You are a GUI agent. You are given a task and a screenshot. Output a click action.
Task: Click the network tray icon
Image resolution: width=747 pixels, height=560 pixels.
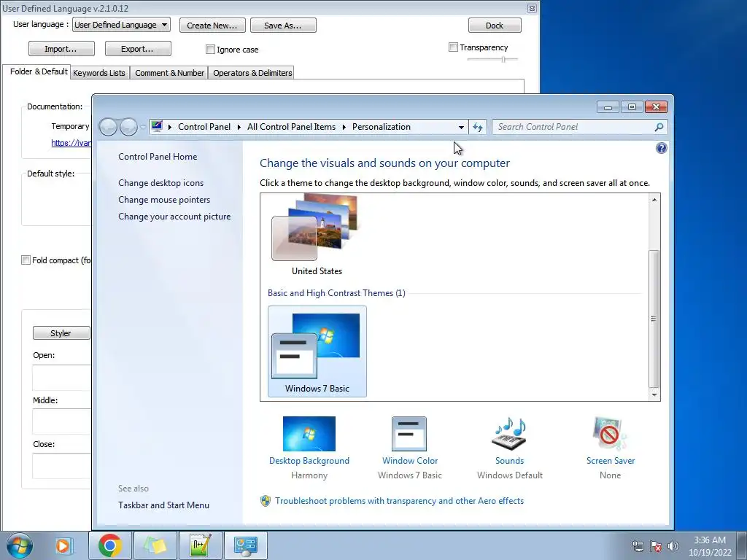click(638, 546)
